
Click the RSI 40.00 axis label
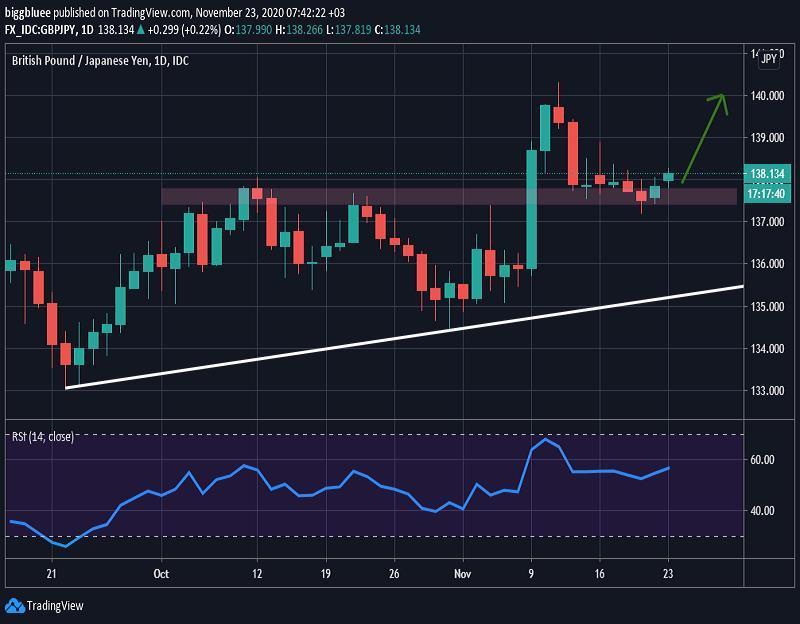tap(762, 511)
